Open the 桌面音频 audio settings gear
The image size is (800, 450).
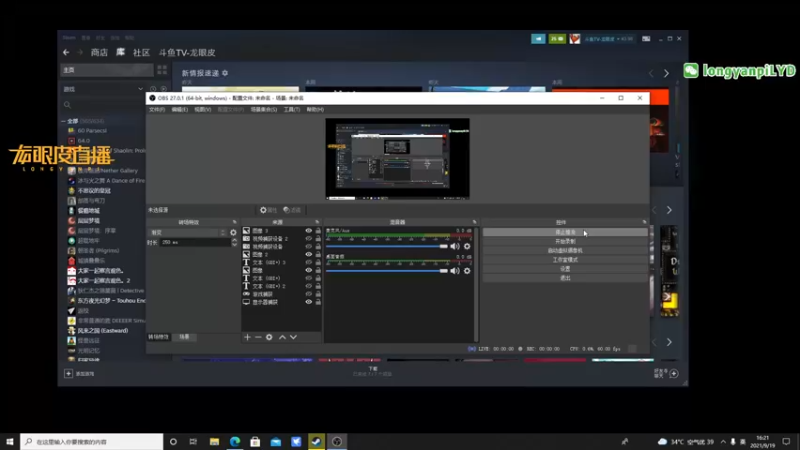pyautogui.click(x=467, y=271)
